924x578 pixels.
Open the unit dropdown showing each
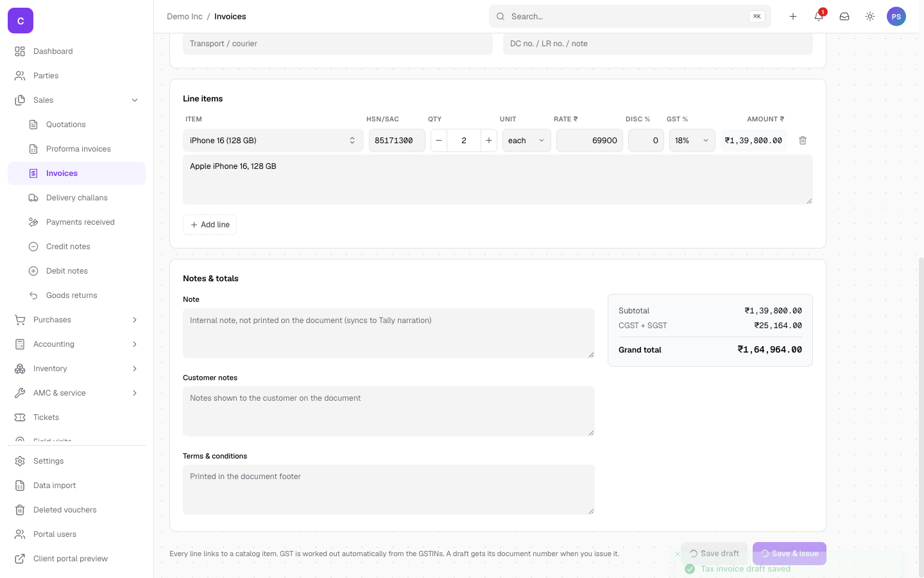click(526, 141)
